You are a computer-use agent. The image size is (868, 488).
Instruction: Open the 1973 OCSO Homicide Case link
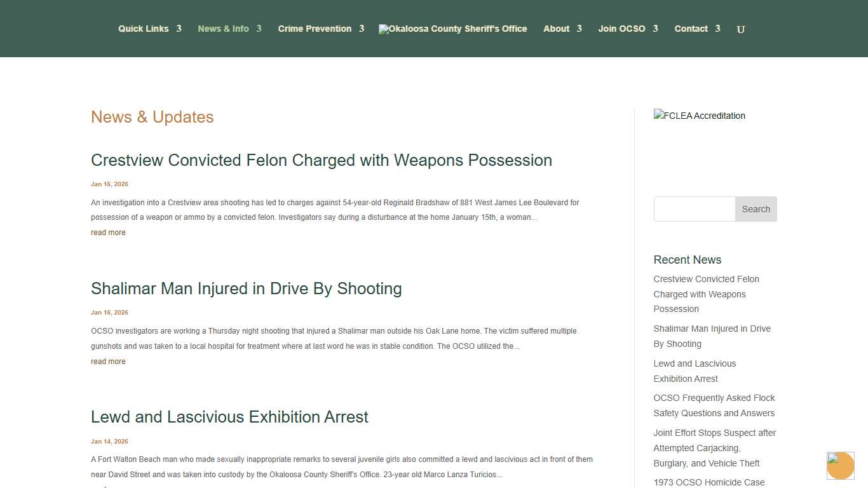click(x=709, y=482)
